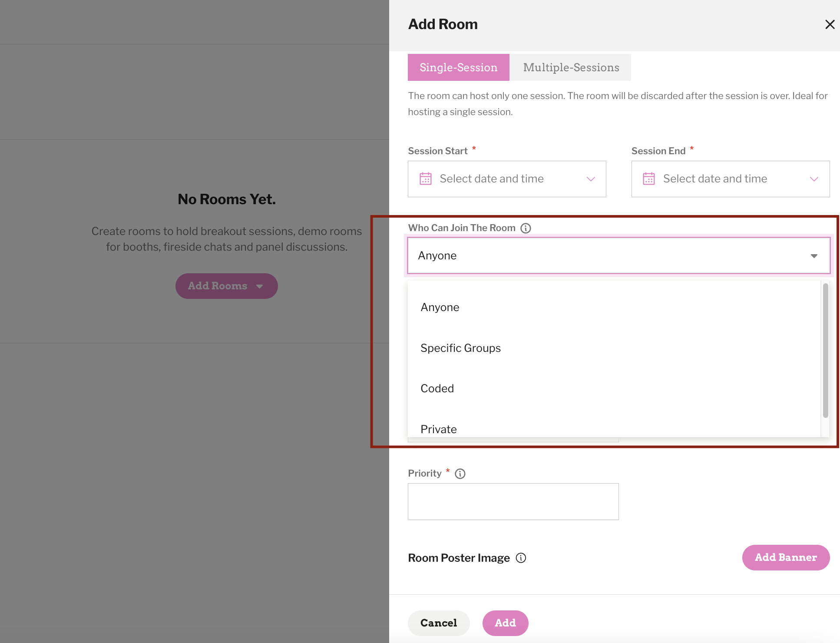The image size is (840, 643).
Task: Focus the Priority input field
Action: (x=513, y=501)
